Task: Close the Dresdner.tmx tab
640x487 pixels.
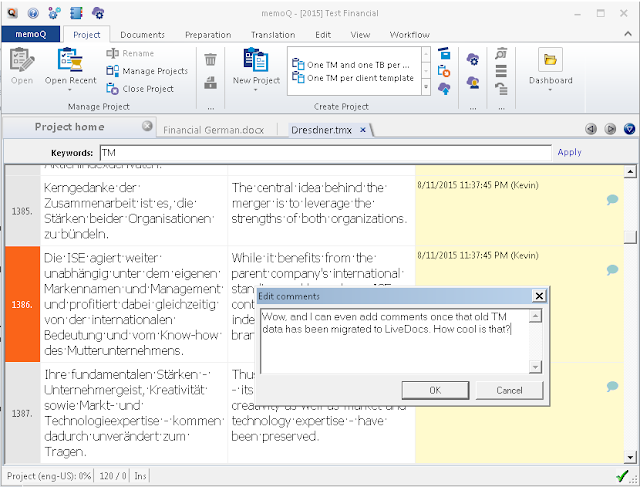Action: click(362, 130)
